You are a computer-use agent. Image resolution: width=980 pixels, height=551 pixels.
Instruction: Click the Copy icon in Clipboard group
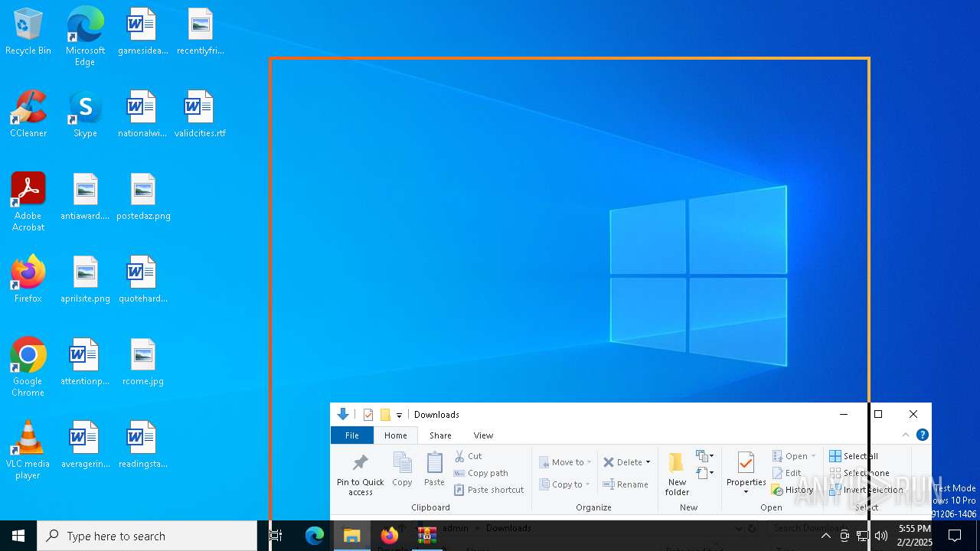(x=402, y=468)
